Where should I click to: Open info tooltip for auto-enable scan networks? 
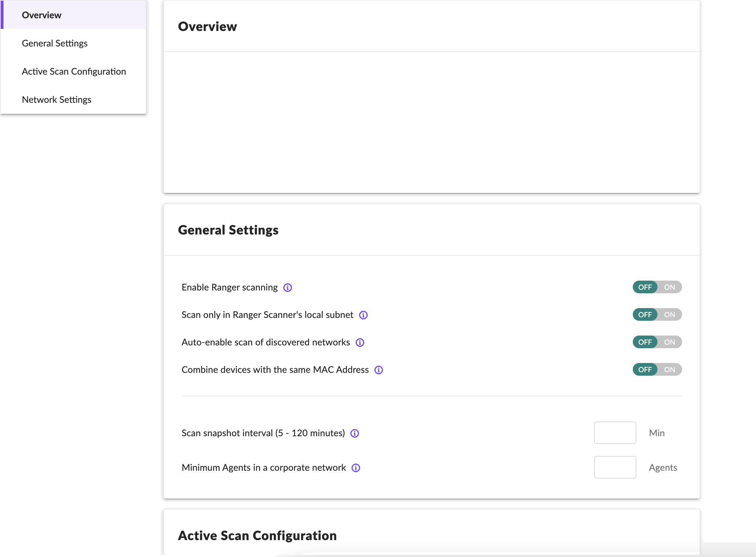coord(360,343)
